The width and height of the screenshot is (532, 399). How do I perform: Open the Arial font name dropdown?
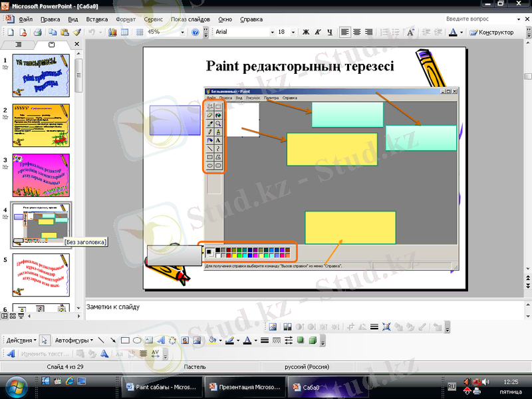[x=271, y=32]
